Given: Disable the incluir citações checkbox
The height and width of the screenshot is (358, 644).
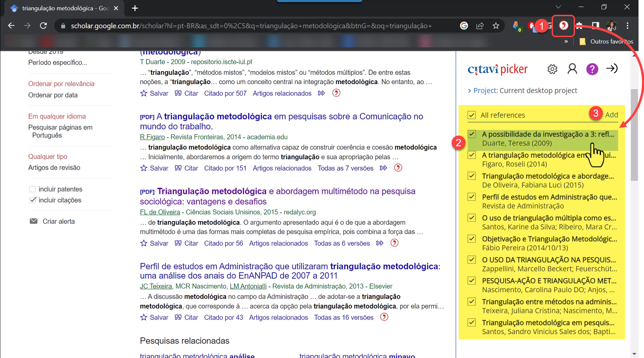Looking at the screenshot, I should point(33,200).
